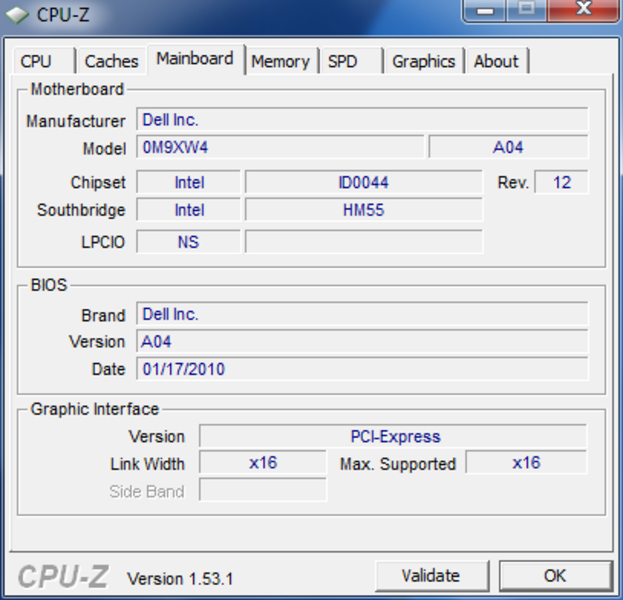Image resolution: width=623 pixels, height=600 pixels.
Task: Click the Graphic Interface Version PCI-Express field
Action: click(393, 436)
